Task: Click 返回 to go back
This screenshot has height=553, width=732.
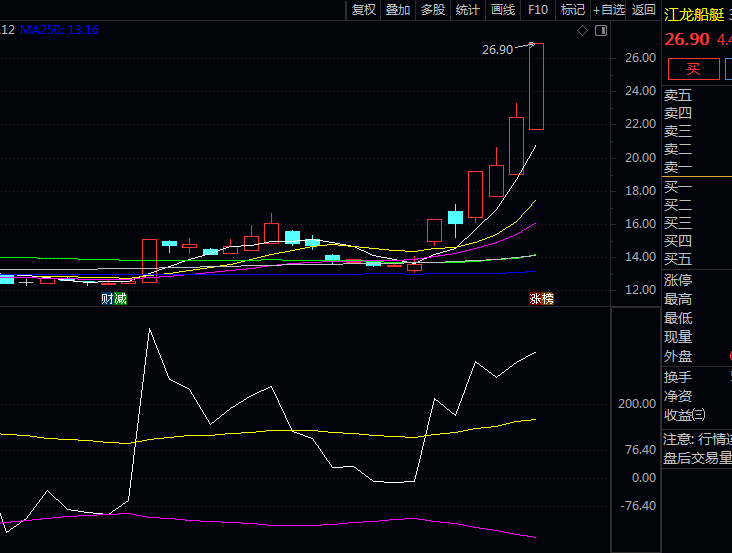Action: coord(644,10)
